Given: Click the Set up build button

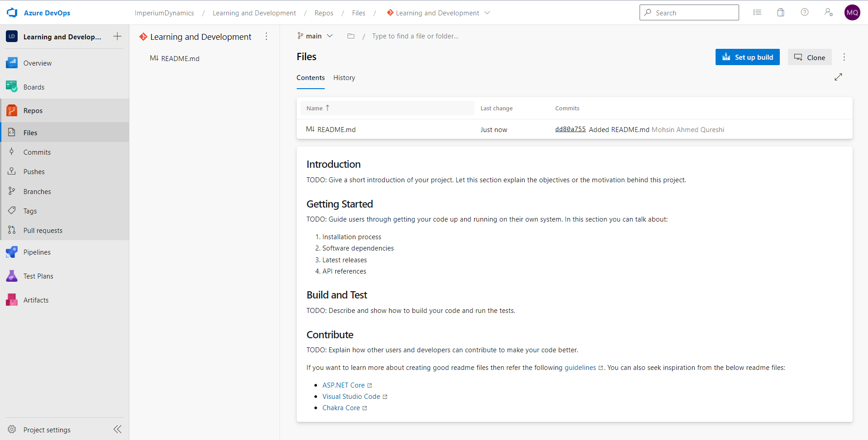Looking at the screenshot, I should coord(747,57).
